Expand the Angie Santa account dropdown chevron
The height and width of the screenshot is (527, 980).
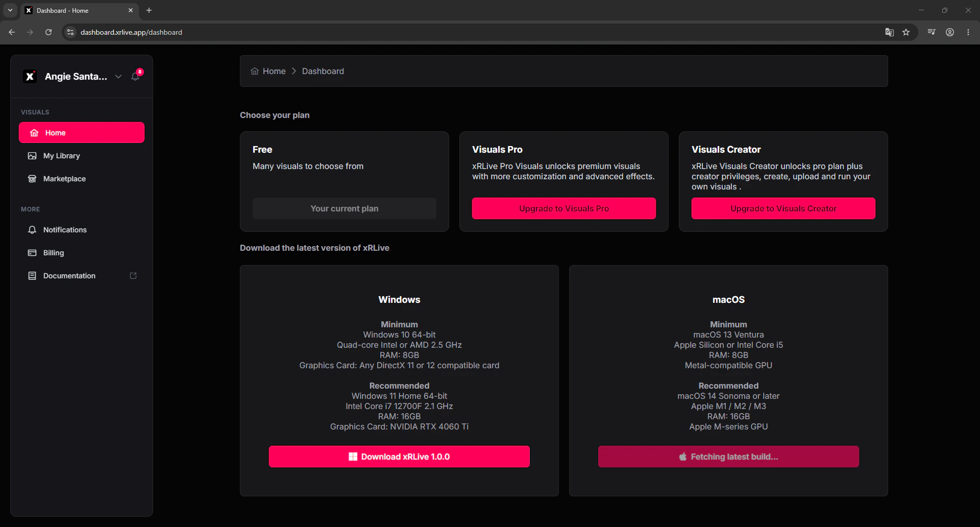coord(118,77)
